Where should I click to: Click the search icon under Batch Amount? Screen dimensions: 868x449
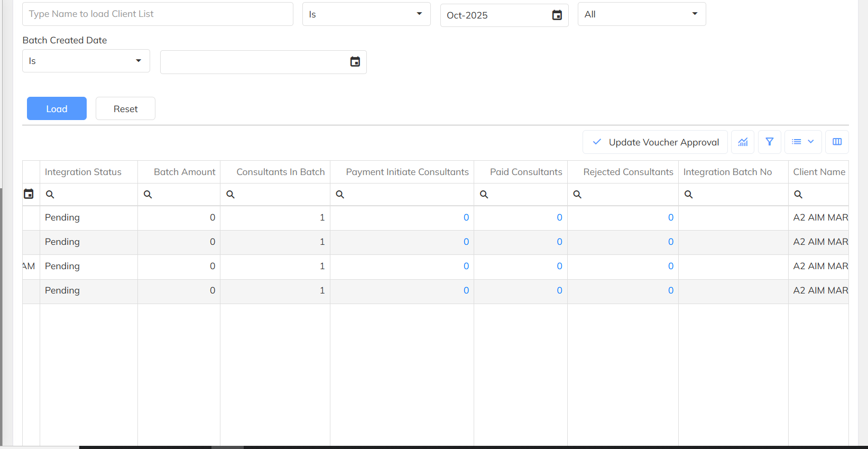point(148,195)
